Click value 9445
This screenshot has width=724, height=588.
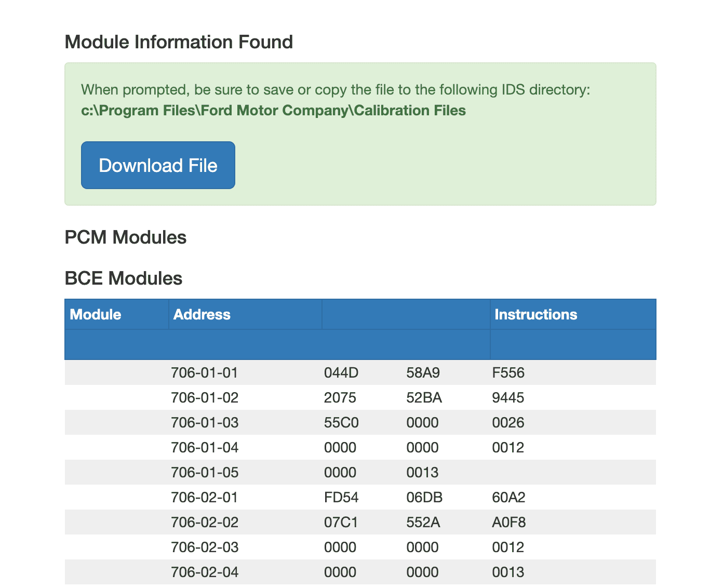click(508, 397)
